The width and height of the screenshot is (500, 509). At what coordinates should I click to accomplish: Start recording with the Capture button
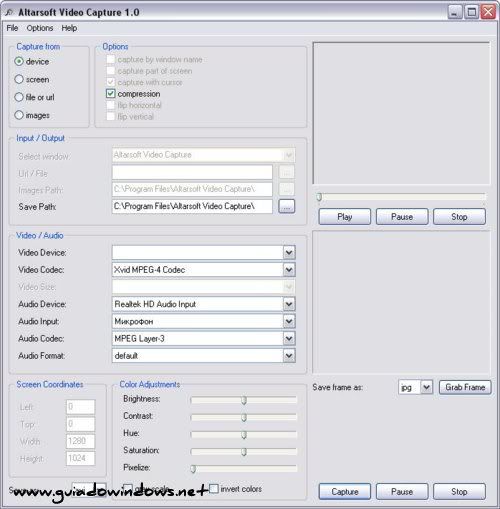345,492
